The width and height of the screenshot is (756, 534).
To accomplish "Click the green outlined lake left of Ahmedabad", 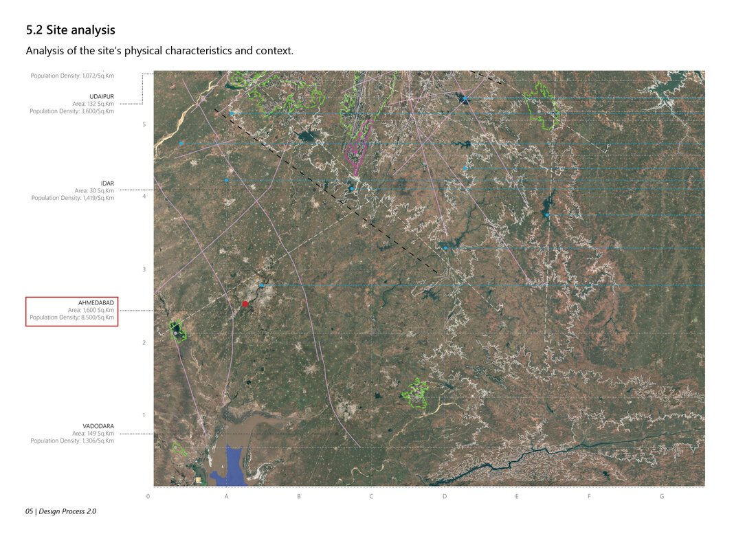I will [179, 331].
